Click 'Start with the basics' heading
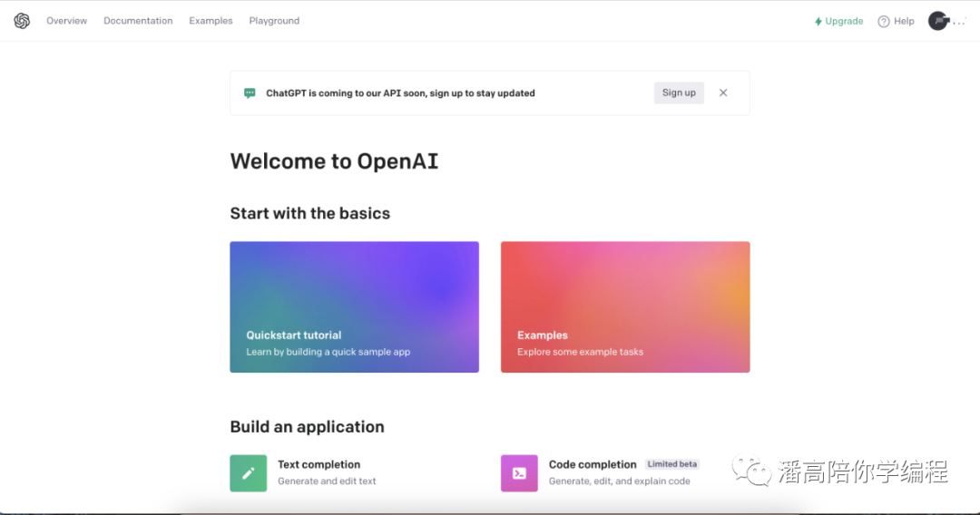This screenshot has height=515, width=980. pyautogui.click(x=310, y=213)
